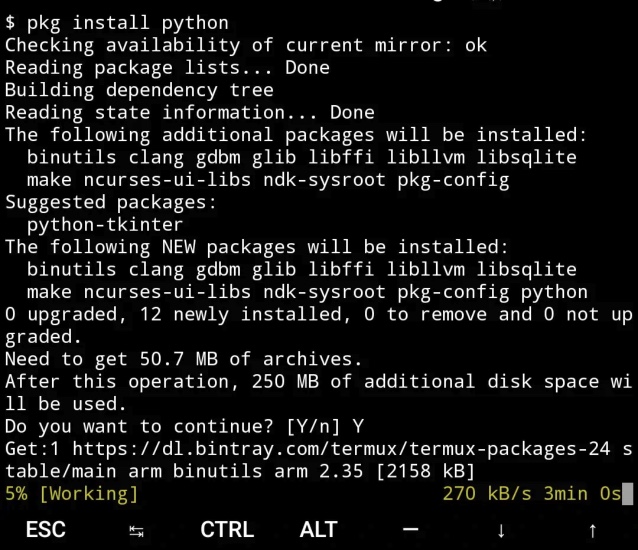Click the "5% [Working]" progress indicator
The image size is (638, 550).
pos(71,493)
